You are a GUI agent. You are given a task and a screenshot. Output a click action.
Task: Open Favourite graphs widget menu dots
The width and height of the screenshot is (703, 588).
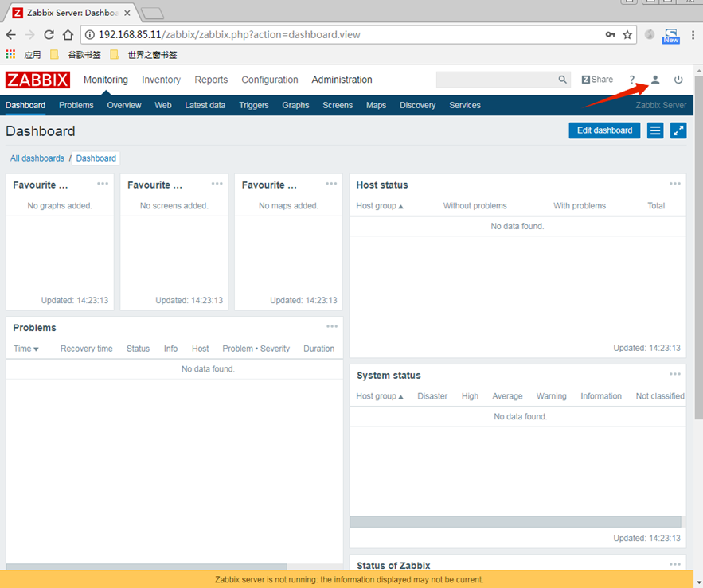[x=103, y=184]
